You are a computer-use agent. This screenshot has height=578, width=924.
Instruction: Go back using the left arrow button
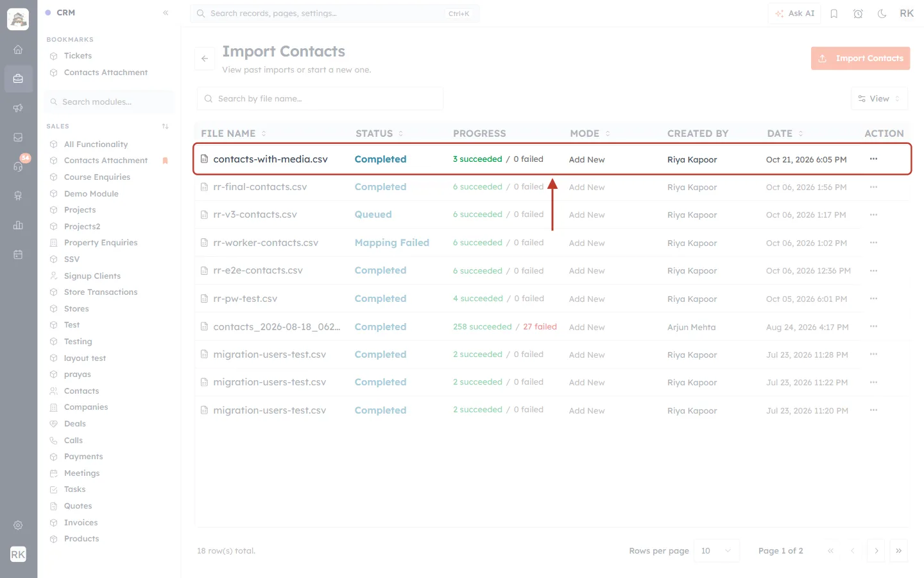tap(205, 58)
